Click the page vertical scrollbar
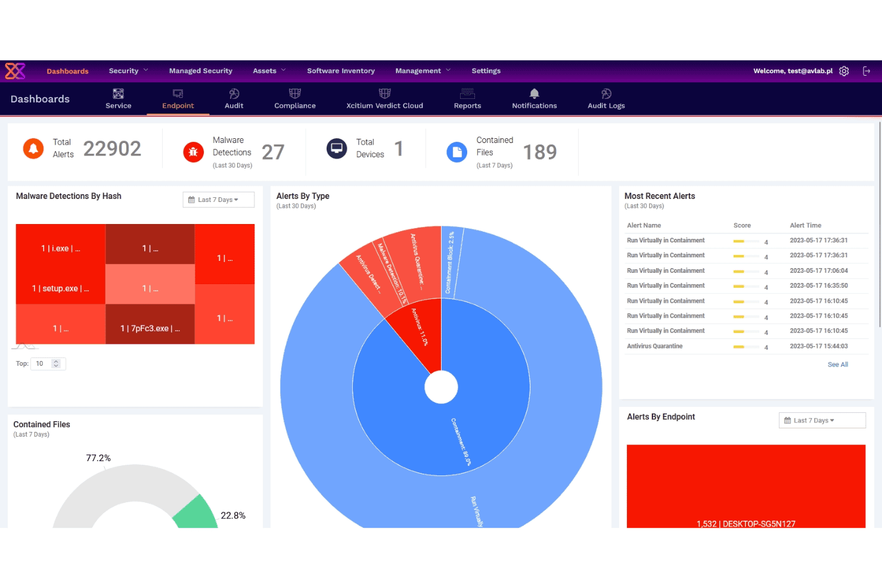This screenshot has height=588, width=882. click(880, 223)
